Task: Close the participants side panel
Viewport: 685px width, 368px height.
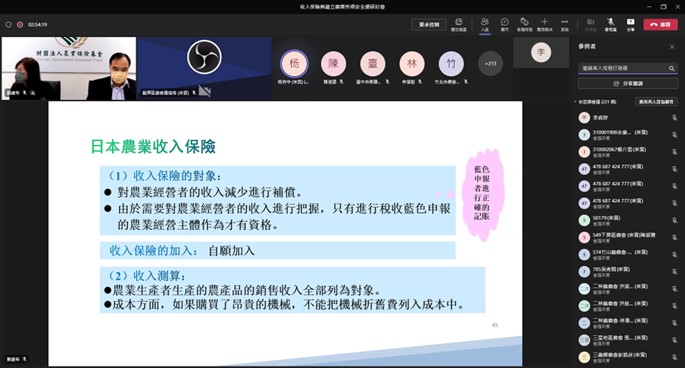Action: [x=672, y=47]
